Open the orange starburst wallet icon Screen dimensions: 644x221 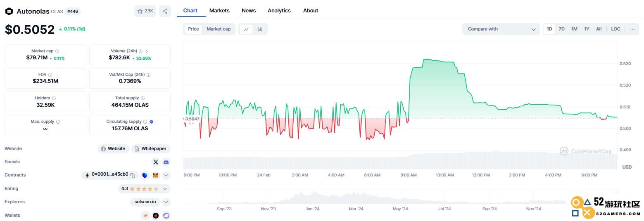[145, 215]
